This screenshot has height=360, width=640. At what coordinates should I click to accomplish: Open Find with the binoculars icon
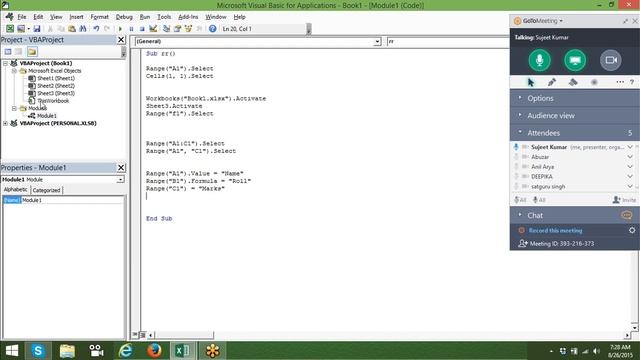83,29
